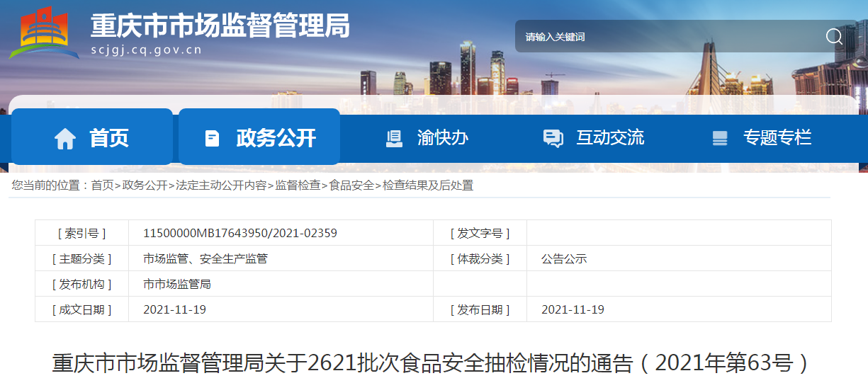Select the 互动交流 menu item
Image resolution: width=868 pixels, height=383 pixels.
(610, 138)
